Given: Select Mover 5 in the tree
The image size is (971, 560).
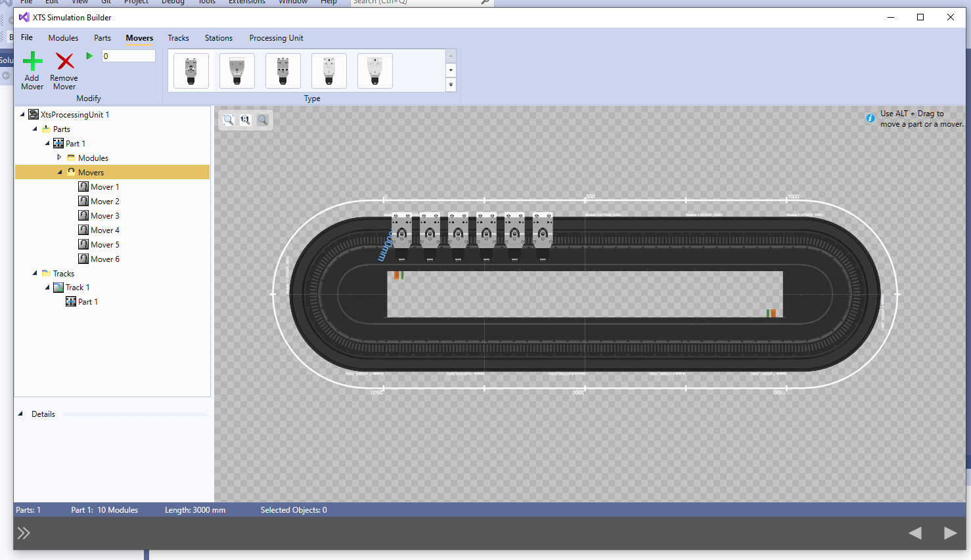Looking at the screenshot, I should 105,245.
